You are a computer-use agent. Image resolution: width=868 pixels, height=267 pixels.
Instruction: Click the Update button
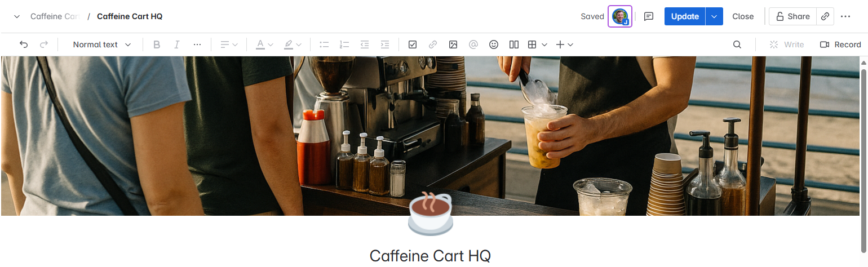685,16
